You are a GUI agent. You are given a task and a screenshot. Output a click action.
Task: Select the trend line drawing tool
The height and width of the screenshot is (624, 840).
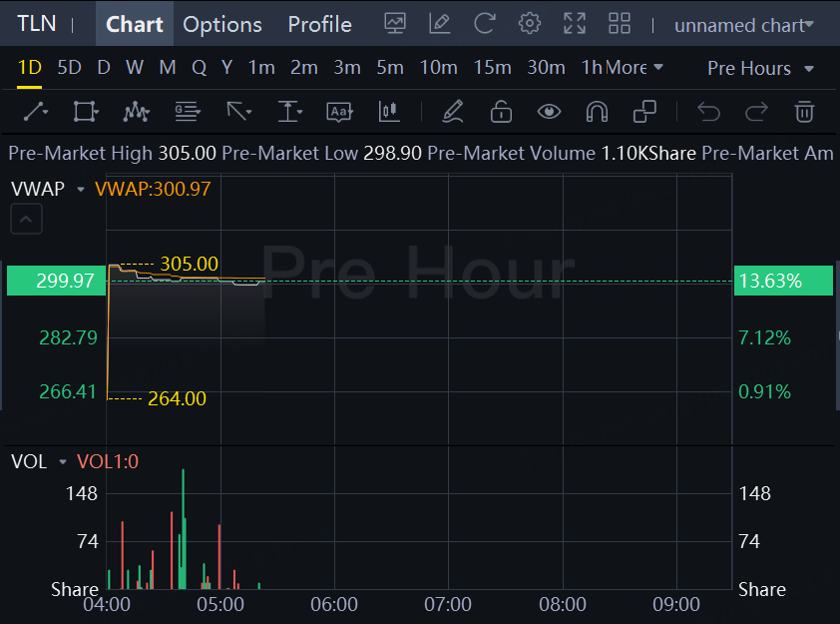(x=36, y=112)
